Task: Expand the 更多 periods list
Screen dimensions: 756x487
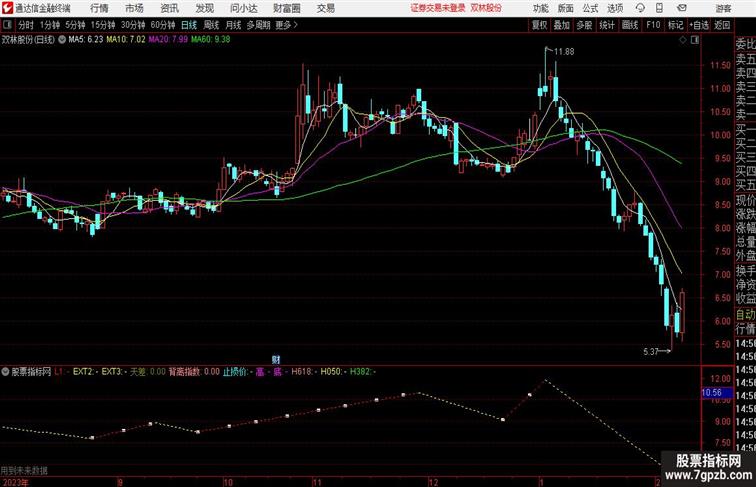Action: pyautogui.click(x=287, y=25)
